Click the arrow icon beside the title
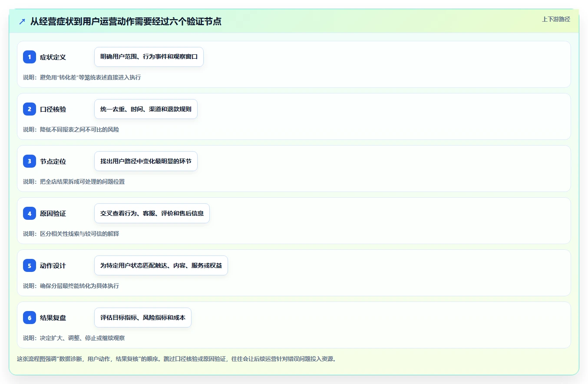The image size is (588, 384). [x=22, y=21]
